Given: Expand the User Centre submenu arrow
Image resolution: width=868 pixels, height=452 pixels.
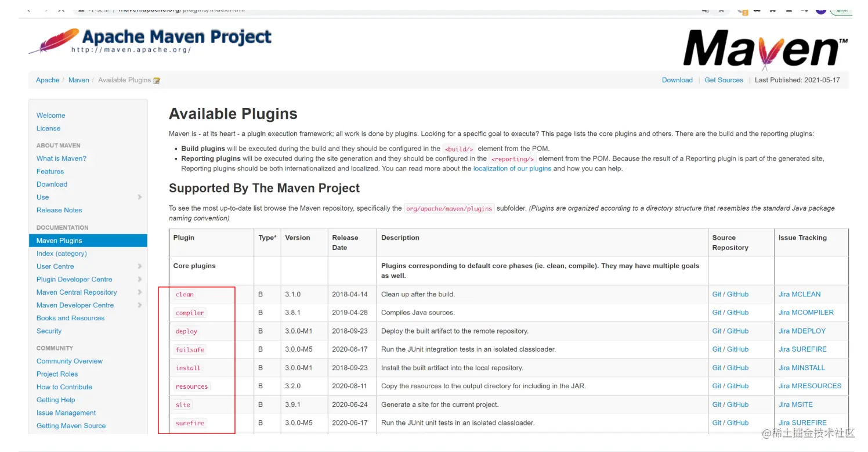Looking at the screenshot, I should click(140, 266).
